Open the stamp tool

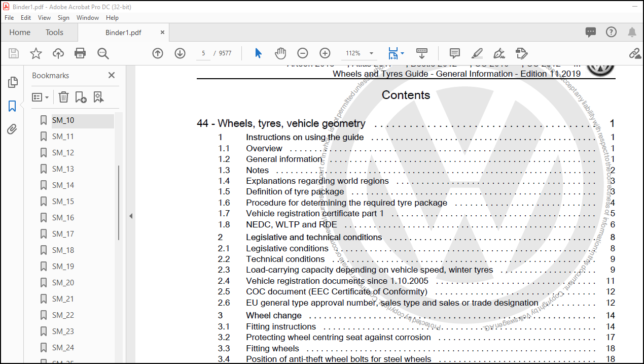521,53
